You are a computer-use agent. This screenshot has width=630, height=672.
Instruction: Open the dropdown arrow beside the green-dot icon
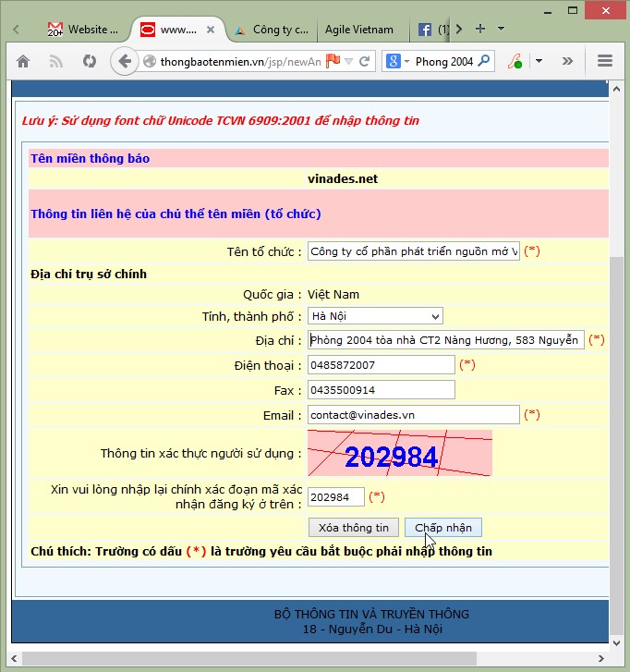tap(539, 61)
